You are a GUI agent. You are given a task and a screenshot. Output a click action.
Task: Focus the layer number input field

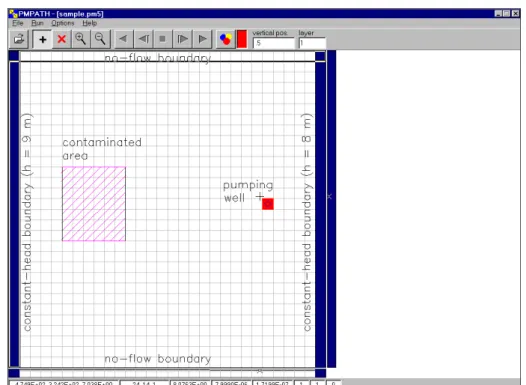click(312, 43)
